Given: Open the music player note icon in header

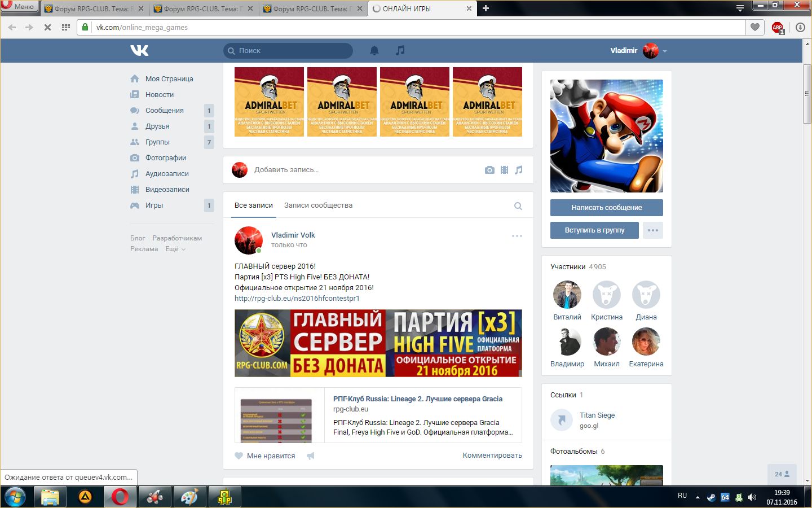Looking at the screenshot, I should [x=400, y=50].
